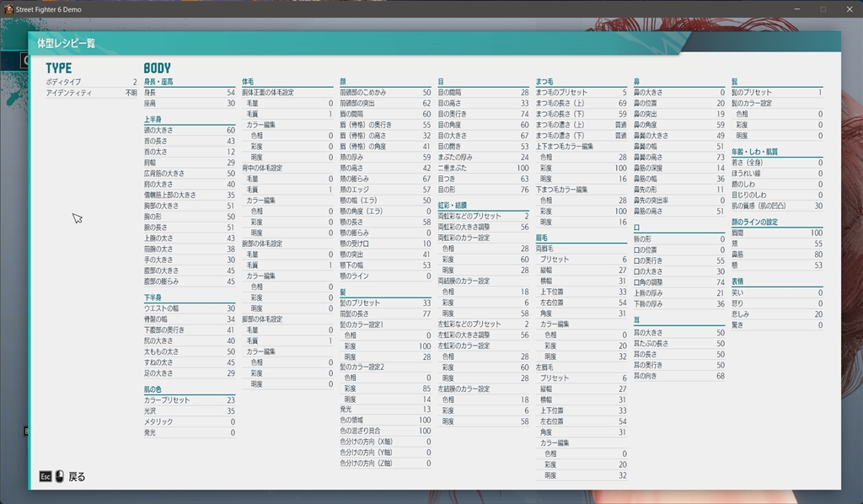The image size is (863, 504).
Task: Select the まつ毛のプリセット row
Action: click(x=582, y=93)
